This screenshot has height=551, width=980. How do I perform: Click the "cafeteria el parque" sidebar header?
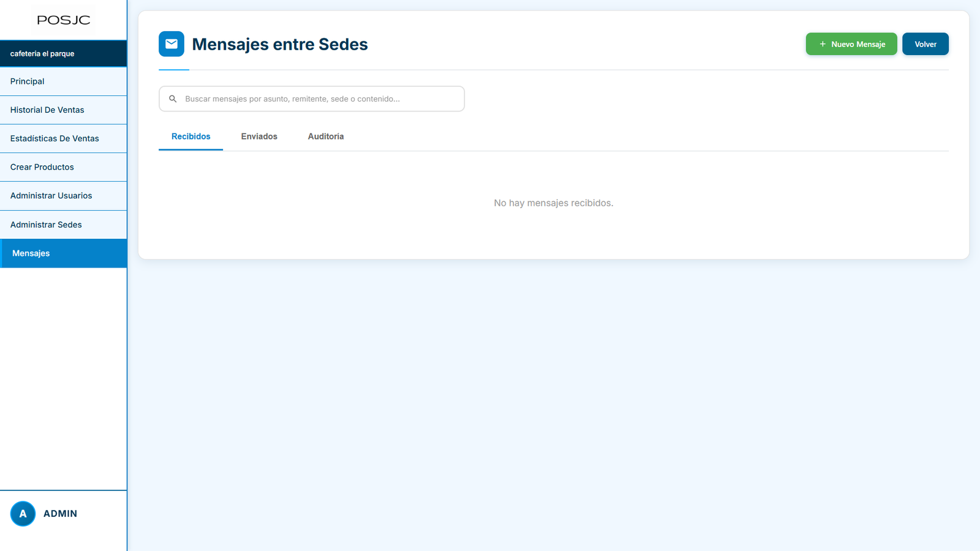42,54
